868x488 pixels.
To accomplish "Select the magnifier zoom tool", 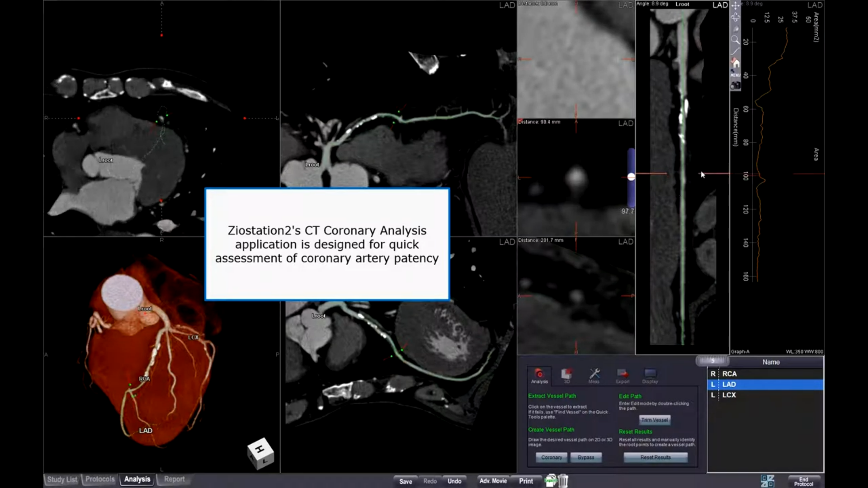I will tap(736, 40).
